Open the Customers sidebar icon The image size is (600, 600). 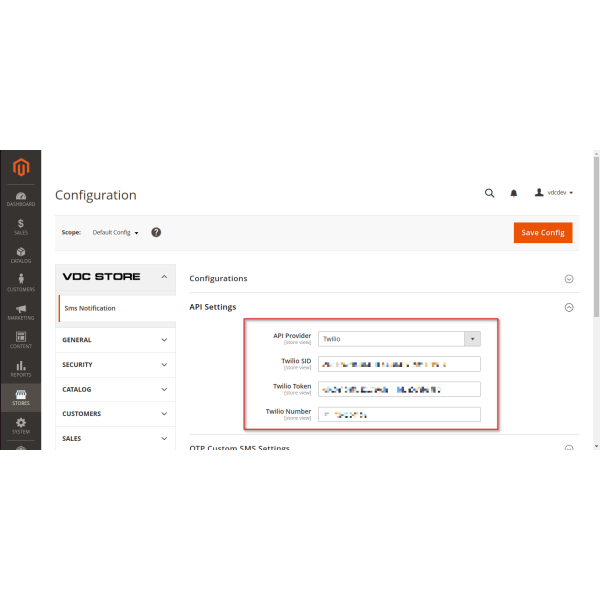pos(20,284)
